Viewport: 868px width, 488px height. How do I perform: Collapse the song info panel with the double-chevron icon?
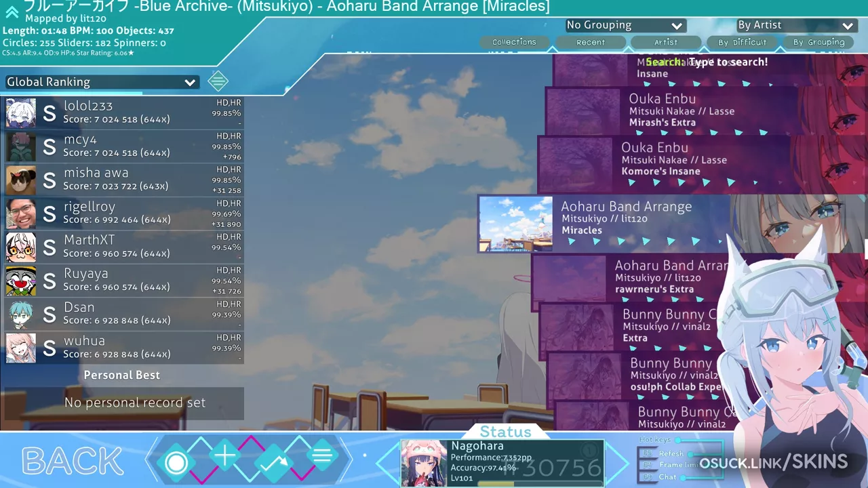(x=12, y=12)
